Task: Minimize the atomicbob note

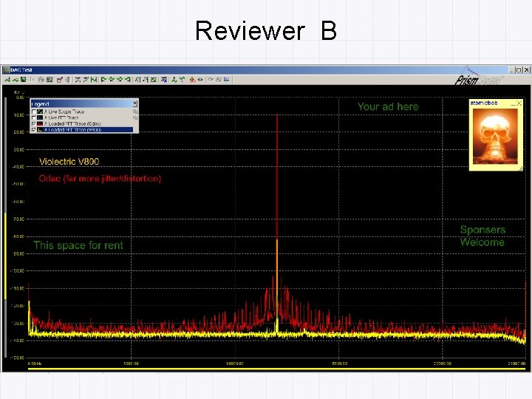Action: [513, 103]
